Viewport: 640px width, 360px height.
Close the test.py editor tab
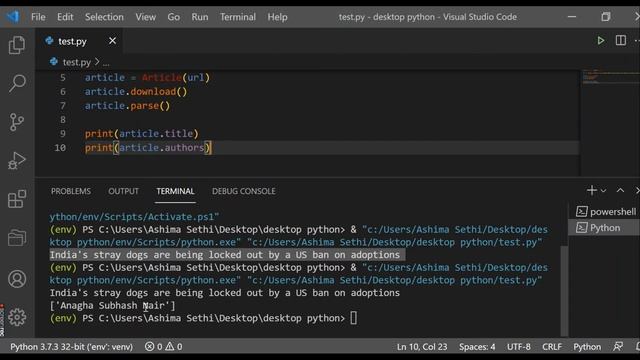112,41
